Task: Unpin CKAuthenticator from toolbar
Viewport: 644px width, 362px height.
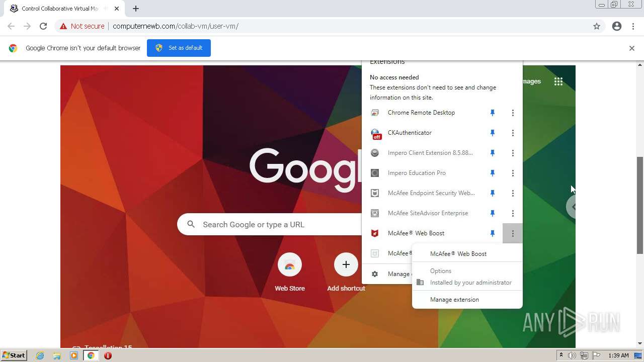Action: pyautogui.click(x=493, y=133)
